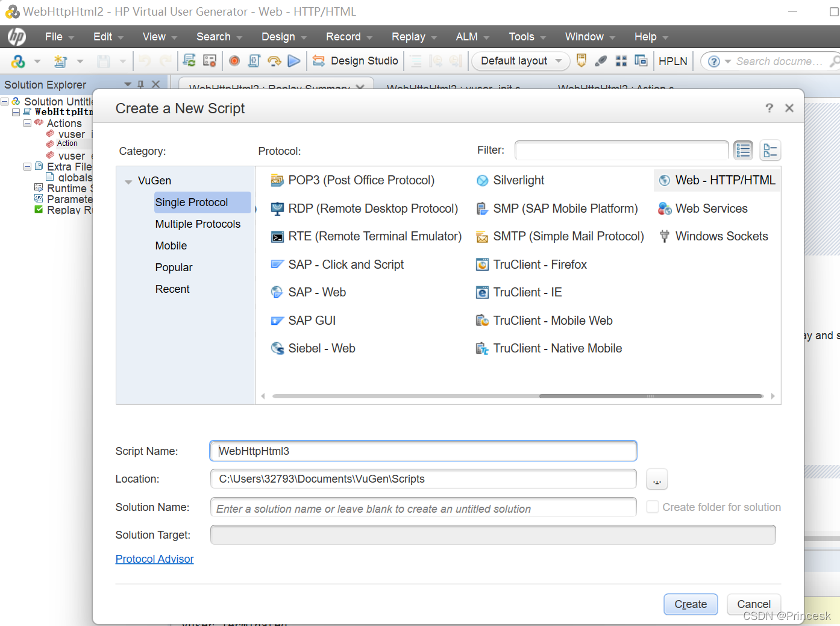Select SAP - Web protocol
The height and width of the screenshot is (626, 840).
pyautogui.click(x=309, y=292)
